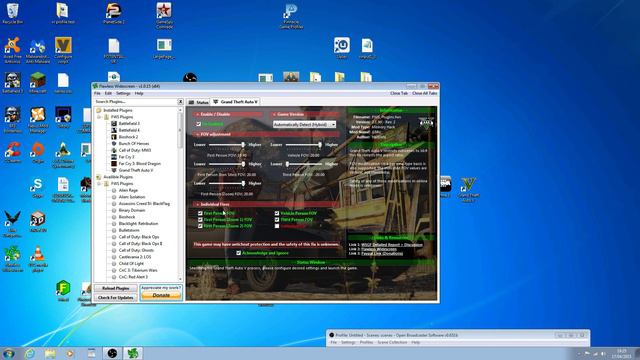This screenshot has height=360, width=640.
Task: Open the Paypal Link (Donations) link
Action: coord(382,253)
